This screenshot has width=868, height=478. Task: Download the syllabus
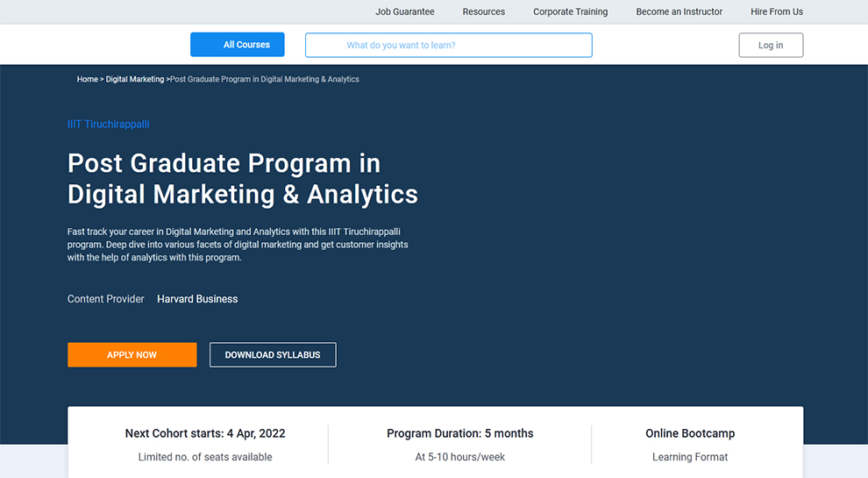tap(273, 354)
